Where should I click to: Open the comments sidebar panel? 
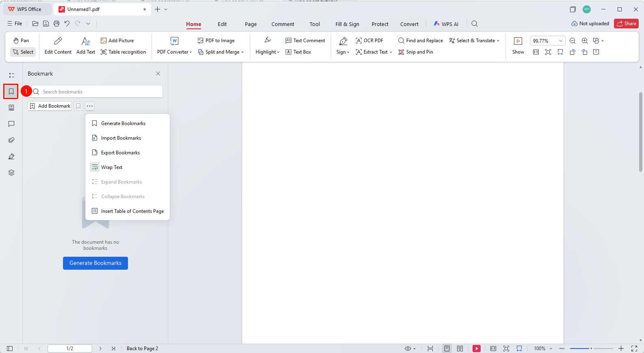coord(11,124)
